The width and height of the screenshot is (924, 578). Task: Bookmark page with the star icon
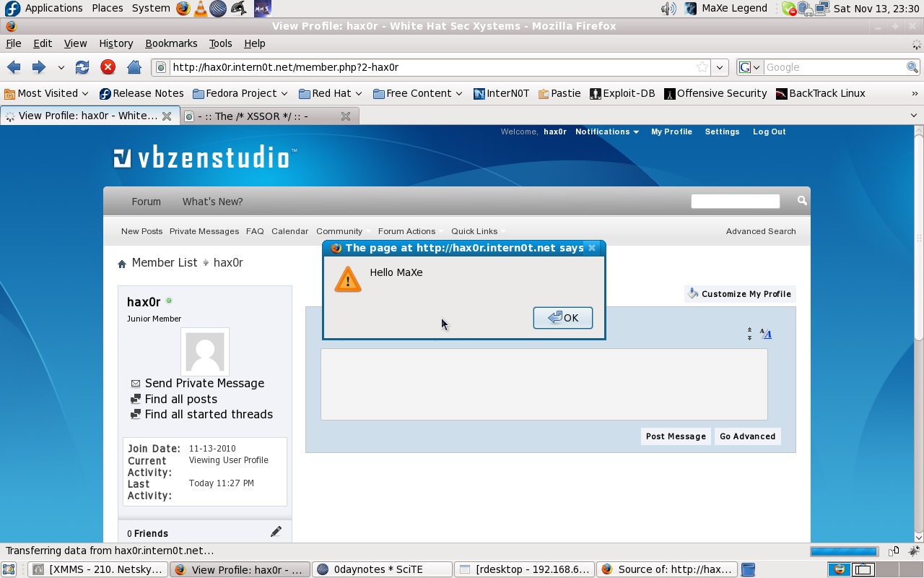click(702, 67)
